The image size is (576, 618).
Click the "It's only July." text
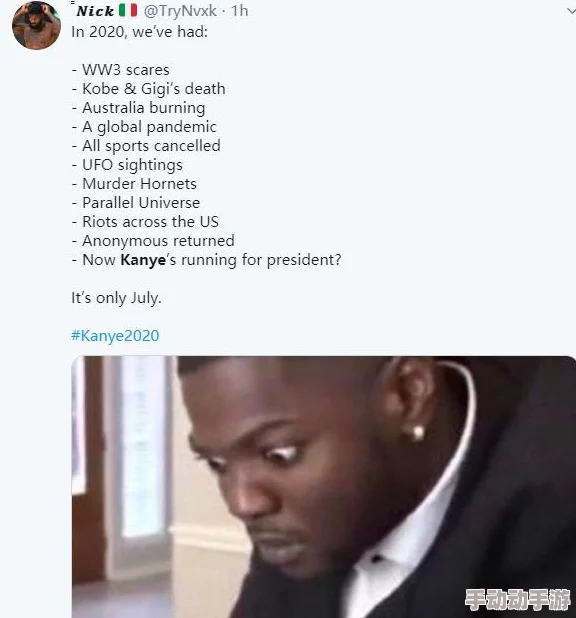point(116,298)
